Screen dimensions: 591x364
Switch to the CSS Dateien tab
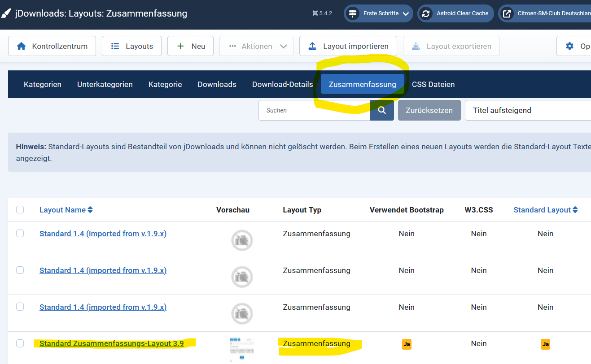[x=433, y=84]
